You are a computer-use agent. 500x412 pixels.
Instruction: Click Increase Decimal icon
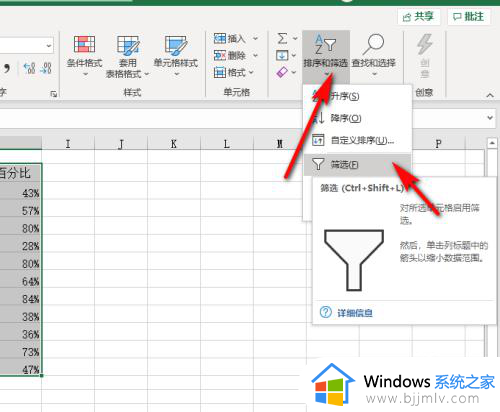[x=29, y=68]
